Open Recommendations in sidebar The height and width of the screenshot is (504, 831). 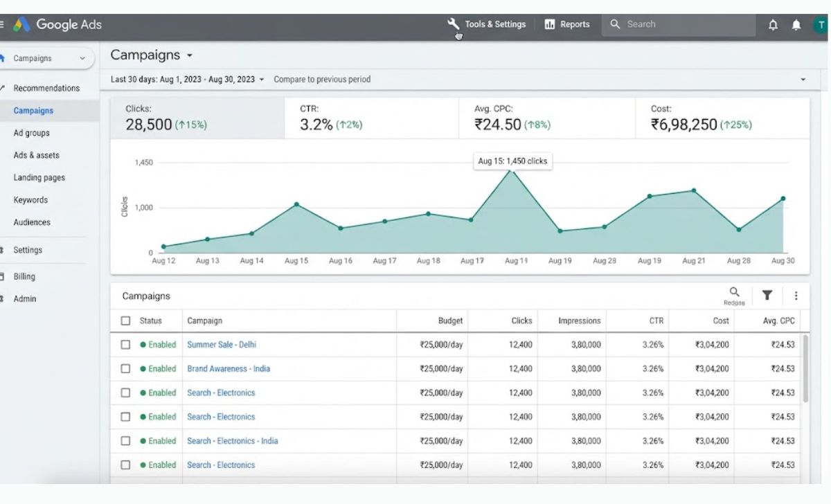46,88
